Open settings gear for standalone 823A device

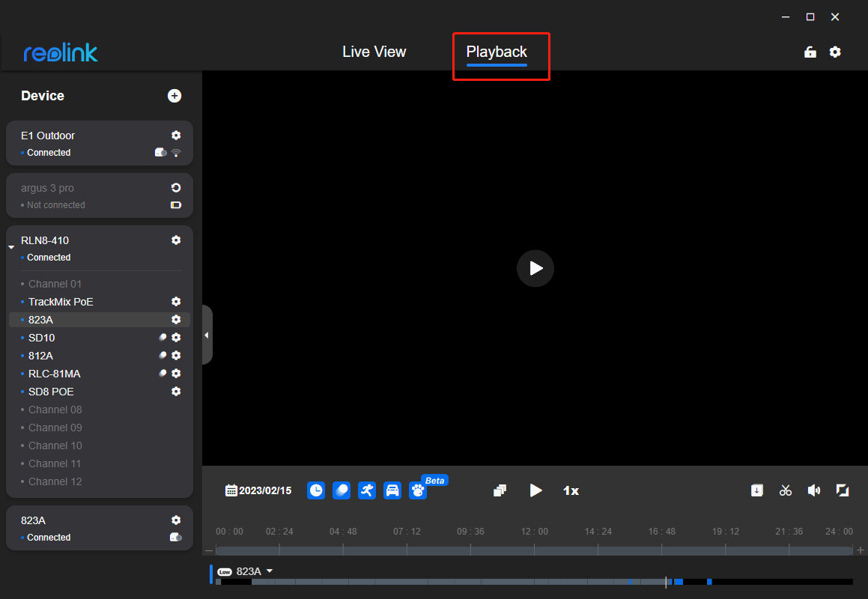click(x=176, y=520)
